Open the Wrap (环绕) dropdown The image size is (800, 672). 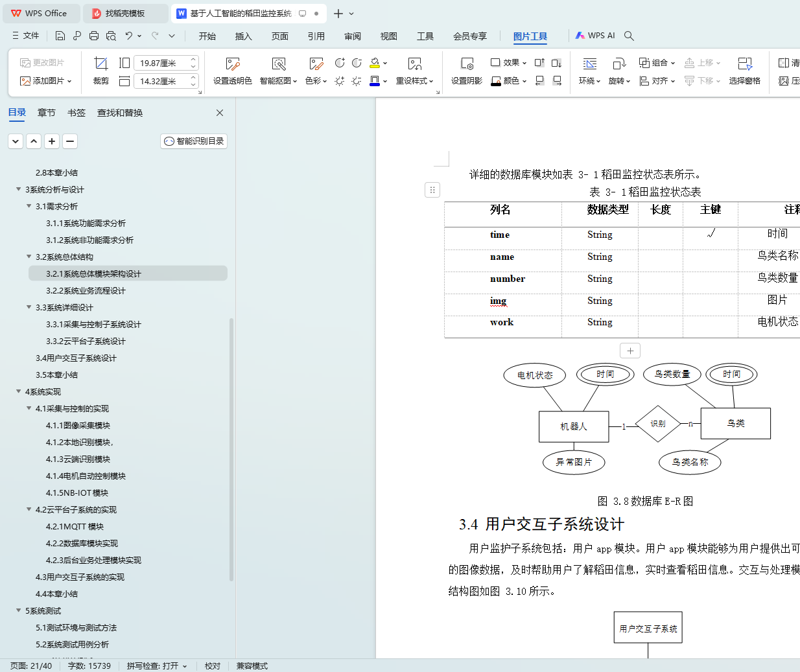pyautogui.click(x=590, y=81)
